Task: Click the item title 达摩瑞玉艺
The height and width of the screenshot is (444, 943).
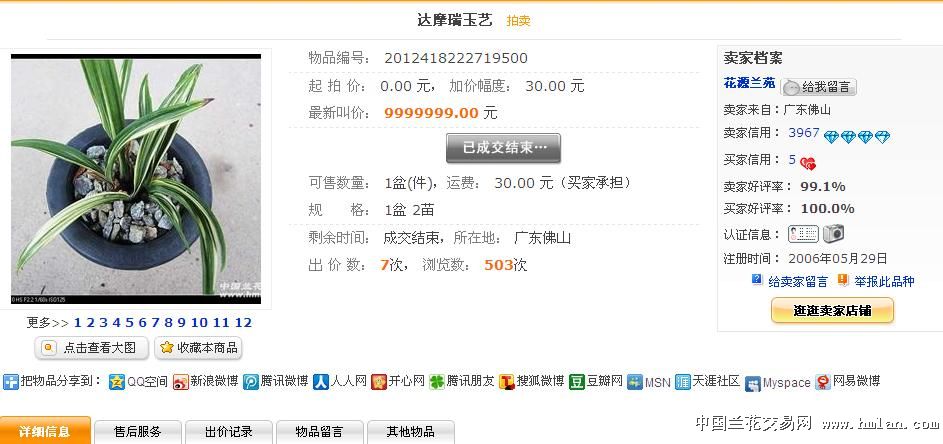Action: click(x=455, y=20)
